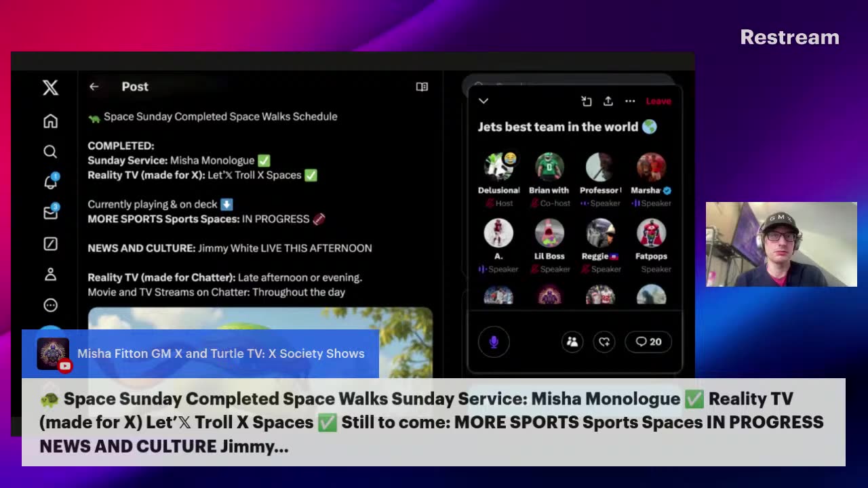
Task: Click the Space dock/pop-out icon
Action: coord(587,101)
